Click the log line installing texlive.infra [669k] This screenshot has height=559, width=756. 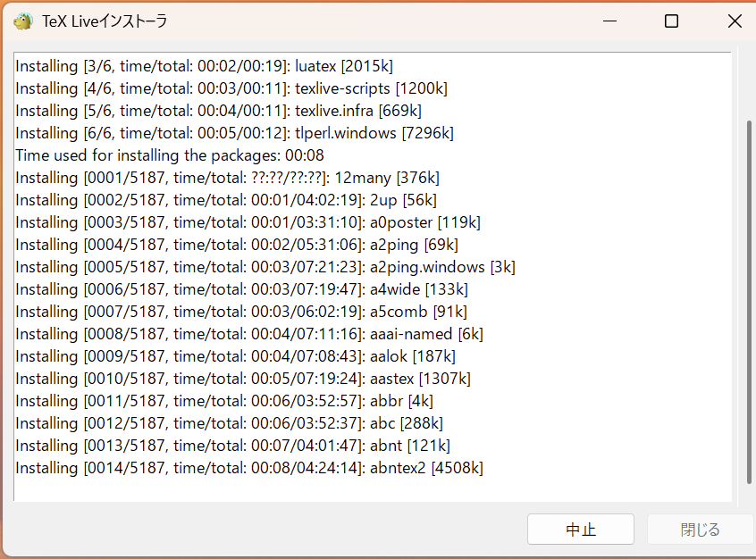point(218,111)
